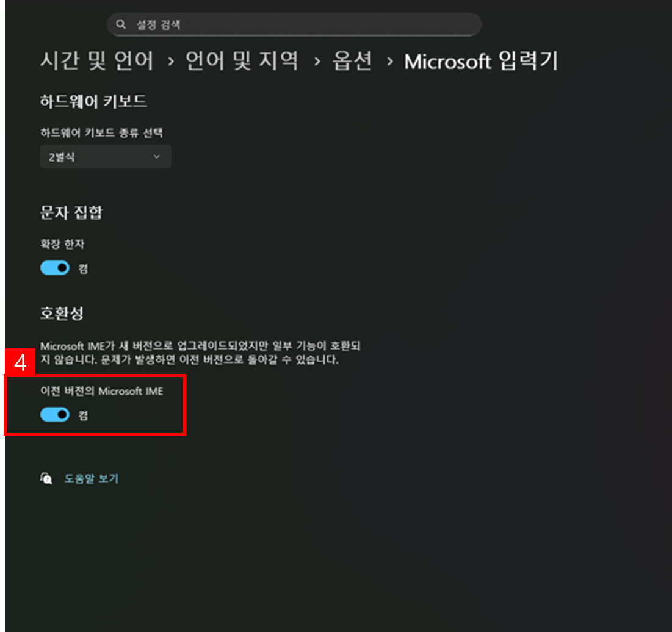The image size is (672, 632).
Task: Click the chevron arrow in keyboard dropdown
Action: click(157, 157)
